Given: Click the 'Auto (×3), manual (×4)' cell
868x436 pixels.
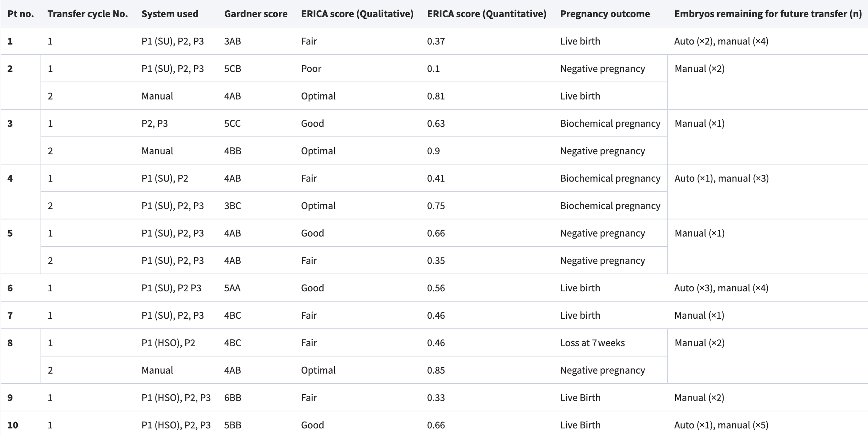Looking at the screenshot, I should click(721, 288).
